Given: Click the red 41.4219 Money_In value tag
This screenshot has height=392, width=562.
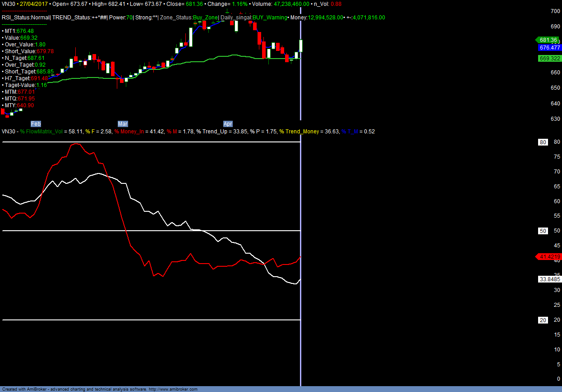Looking at the screenshot, I should click(548, 257).
